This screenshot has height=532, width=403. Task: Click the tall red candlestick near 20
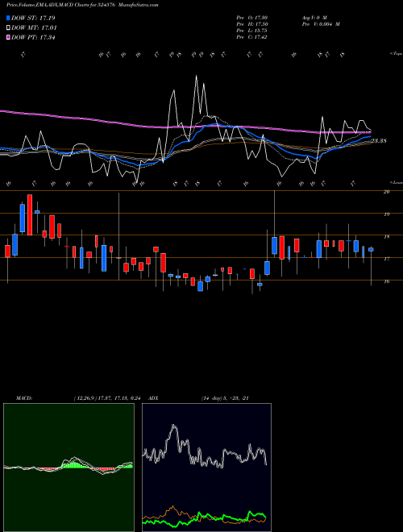click(x=30, y=214)
